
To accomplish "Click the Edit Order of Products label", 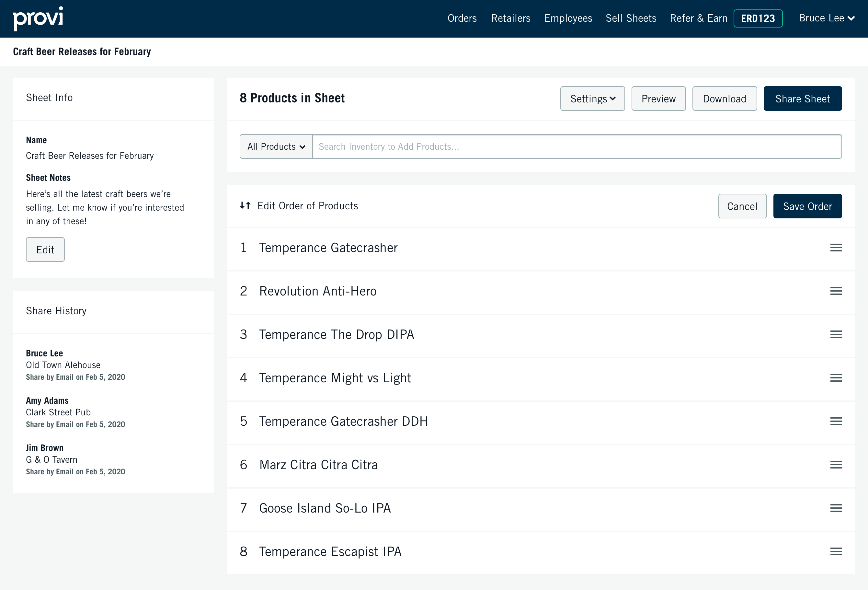I will click(308, 206).
